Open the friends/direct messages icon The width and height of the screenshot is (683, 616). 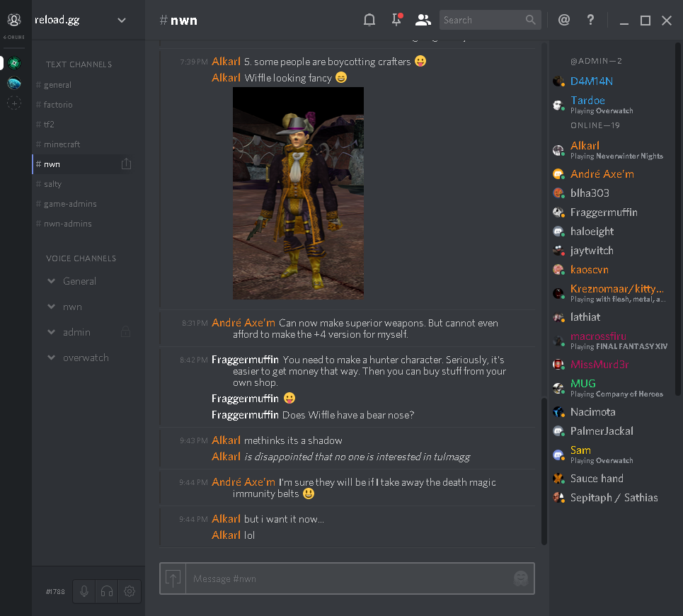click(x=14, y=20)
